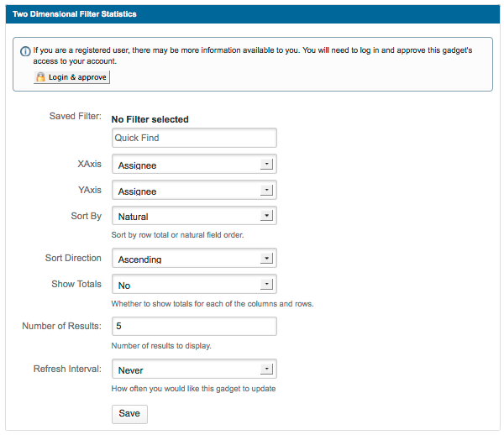This screenshot has height=435, width=504.
Task: Click the info icon in the notice
Action: tap(25, 51)
